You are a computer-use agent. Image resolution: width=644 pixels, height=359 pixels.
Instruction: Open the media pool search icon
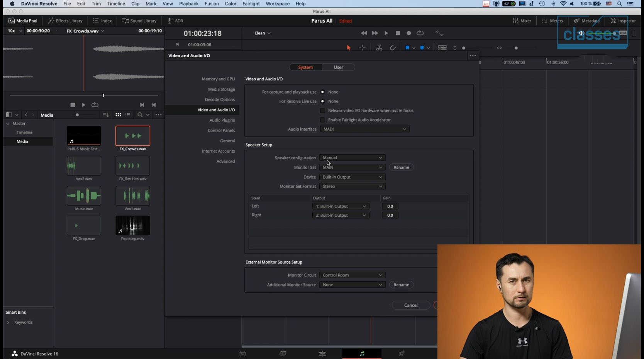pos(140,115)
